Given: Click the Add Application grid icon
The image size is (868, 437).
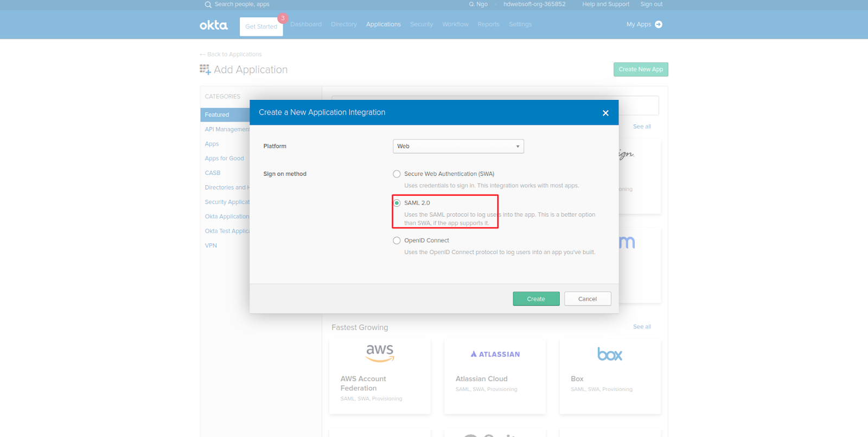Looking at the screenshot, I should (x=205, y=69).
